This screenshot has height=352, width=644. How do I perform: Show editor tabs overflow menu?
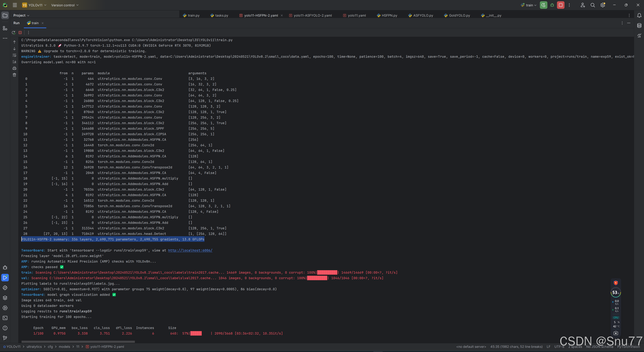(629, 15)
